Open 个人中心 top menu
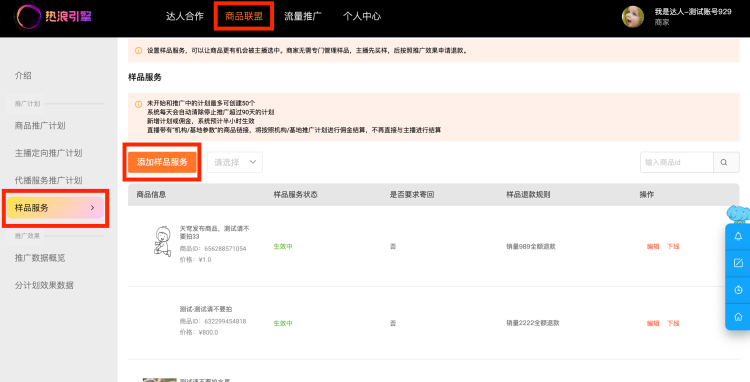Image resolution: width=750 pixels, height=382 pixels. pos(362,16)
